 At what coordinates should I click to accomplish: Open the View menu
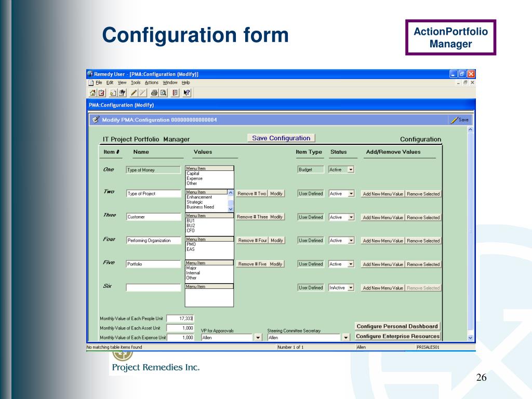pyautogui.click(x=122, y=83)
